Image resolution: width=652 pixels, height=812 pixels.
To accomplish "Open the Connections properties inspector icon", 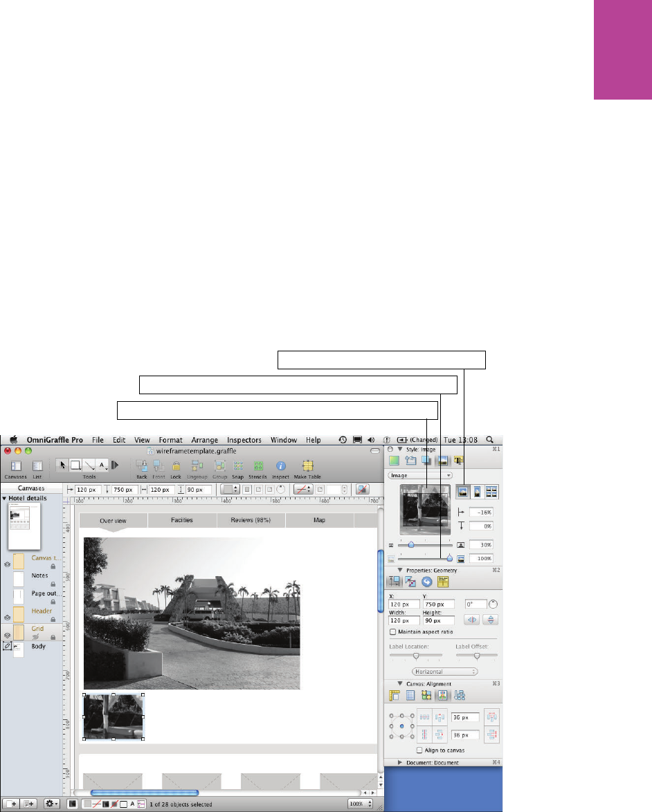I will click(410, 582).
